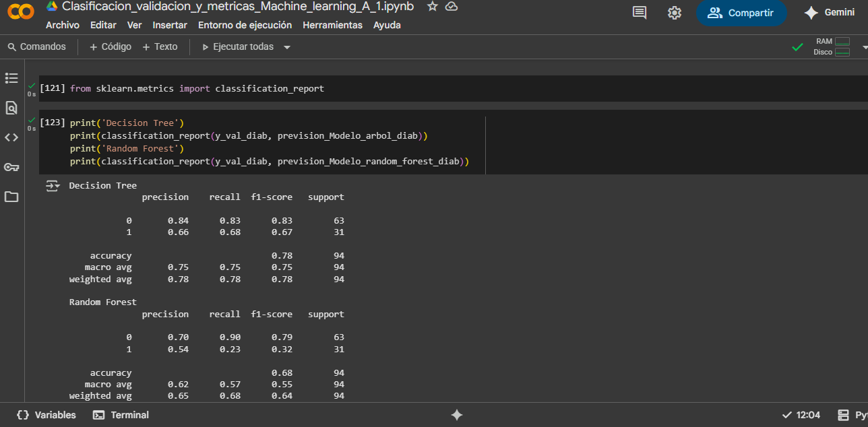Open the files folder sidebar icon
This screenshot has height=427, width=868.
click(11, 197)
